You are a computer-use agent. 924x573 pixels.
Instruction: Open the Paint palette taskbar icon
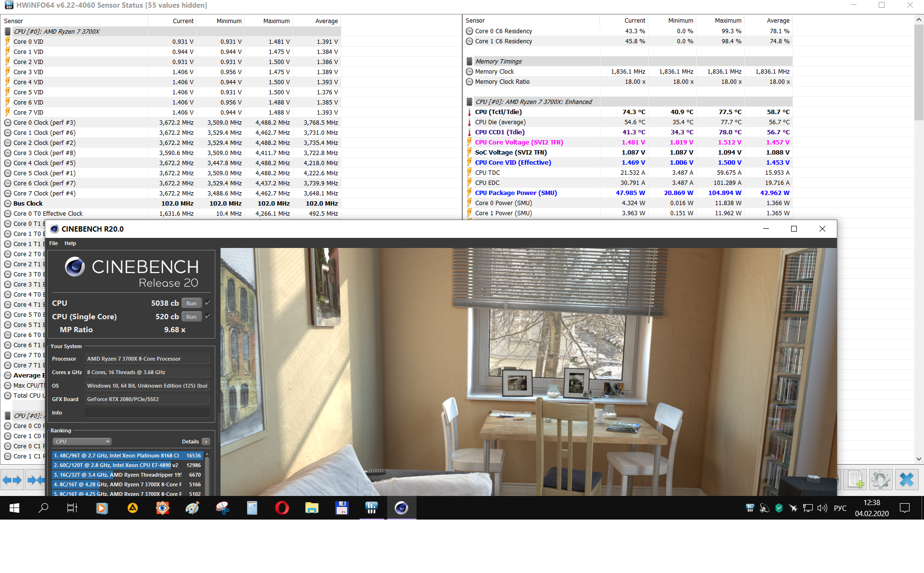coord(193,508)
